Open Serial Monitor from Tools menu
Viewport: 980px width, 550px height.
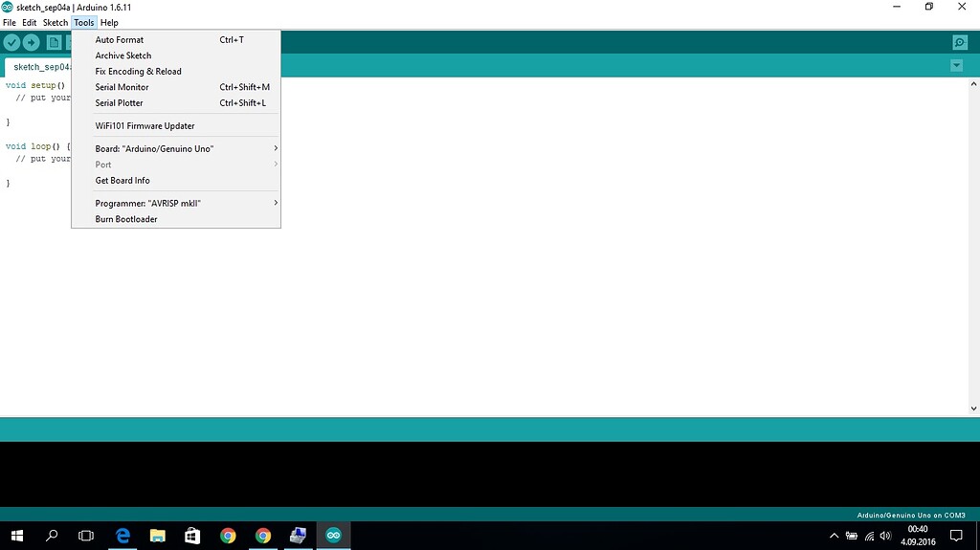[176, 87]
